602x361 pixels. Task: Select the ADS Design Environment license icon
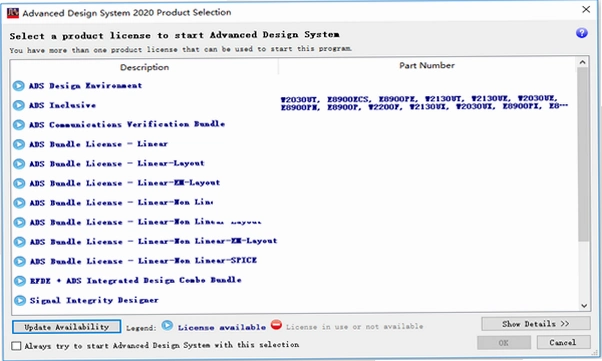pos(18,86)
